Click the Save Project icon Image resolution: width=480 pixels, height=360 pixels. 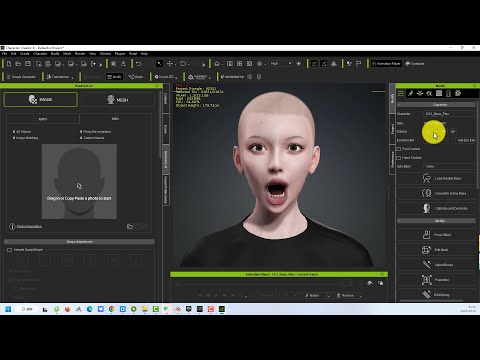coord(28,63)
